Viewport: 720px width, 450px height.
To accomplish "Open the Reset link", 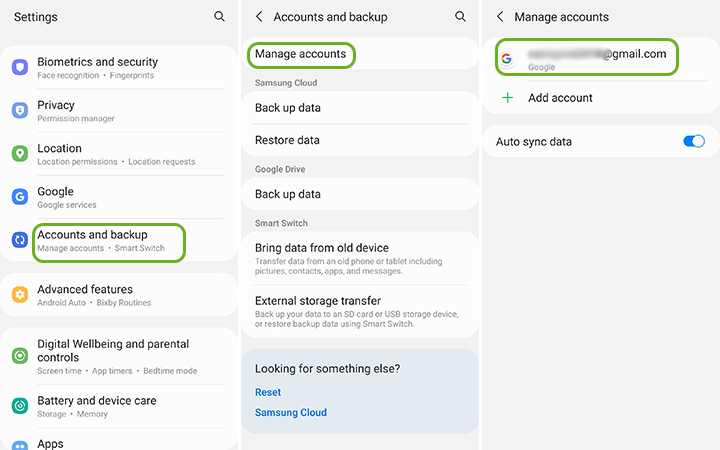I will [x=268, y=392].
